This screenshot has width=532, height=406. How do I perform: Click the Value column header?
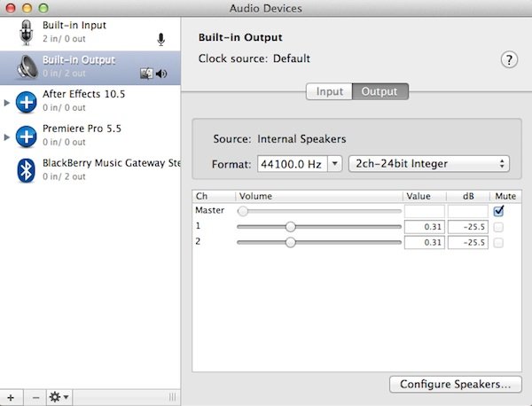[x=425, y=197]
